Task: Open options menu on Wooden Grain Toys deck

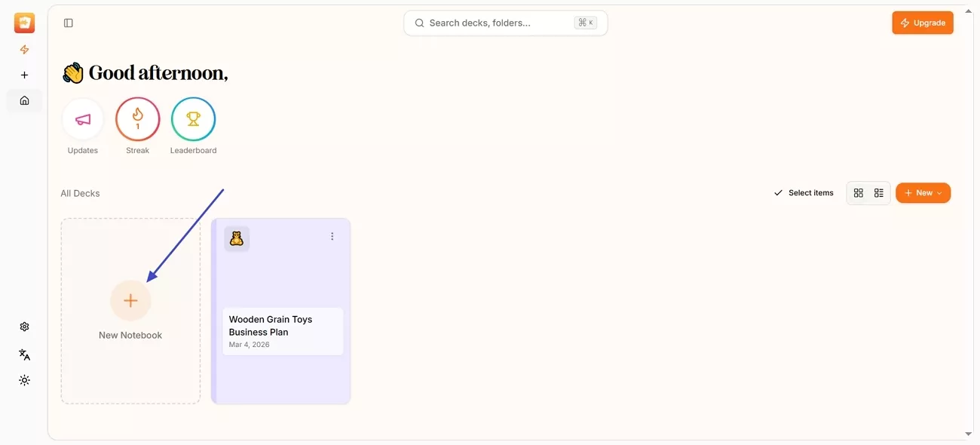Action: 332,235
